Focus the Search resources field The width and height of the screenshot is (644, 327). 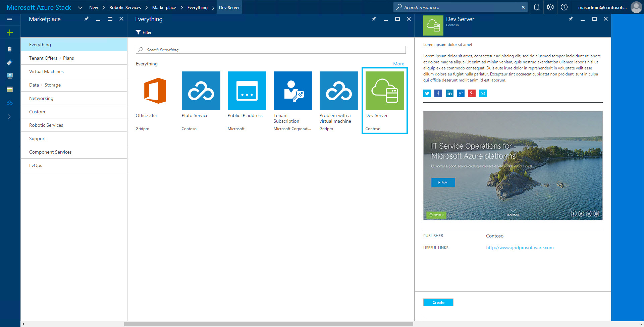pos(460,7)
